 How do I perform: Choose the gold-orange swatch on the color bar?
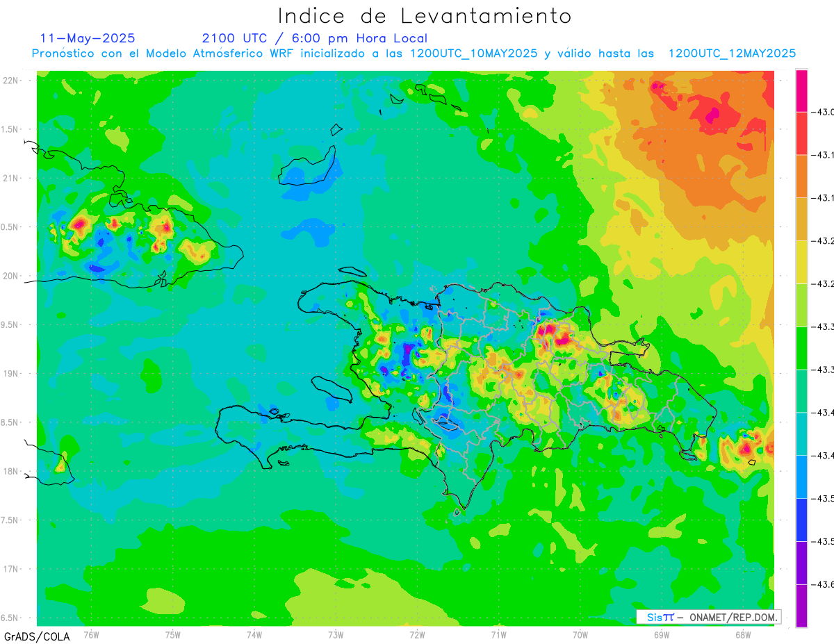[x=801, y=219]
